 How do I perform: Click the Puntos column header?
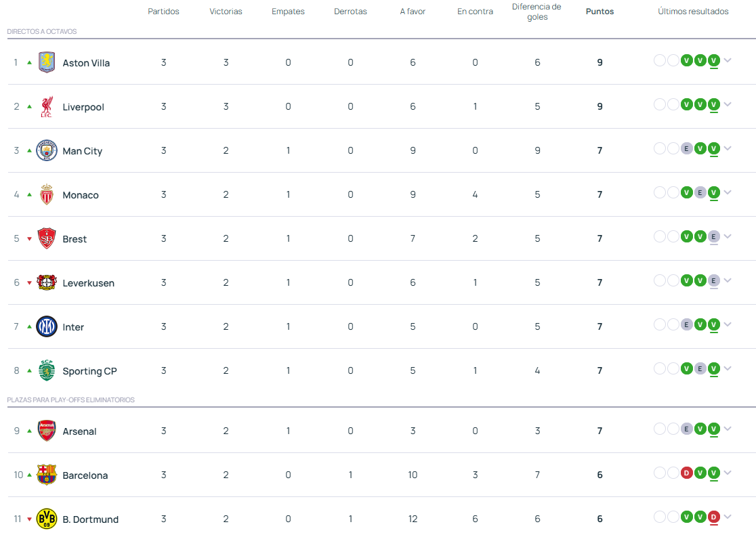(600, 12)
